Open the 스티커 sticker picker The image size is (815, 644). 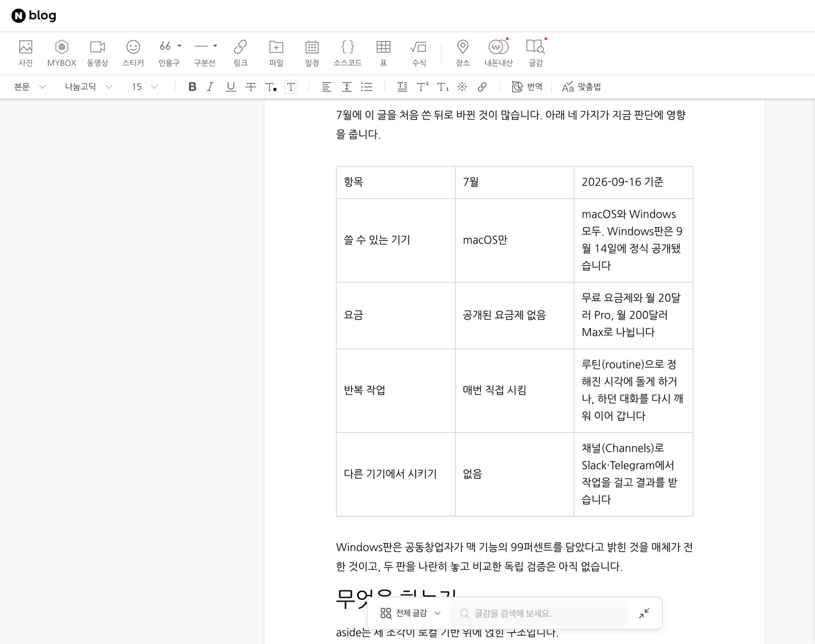(133, 53)
